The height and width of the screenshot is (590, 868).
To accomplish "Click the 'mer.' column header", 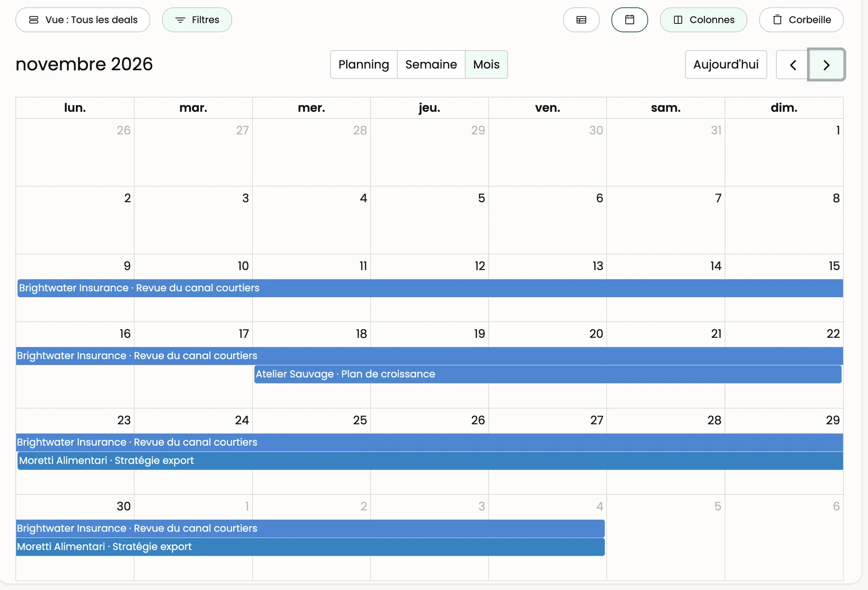I will [x=311, y=107].
